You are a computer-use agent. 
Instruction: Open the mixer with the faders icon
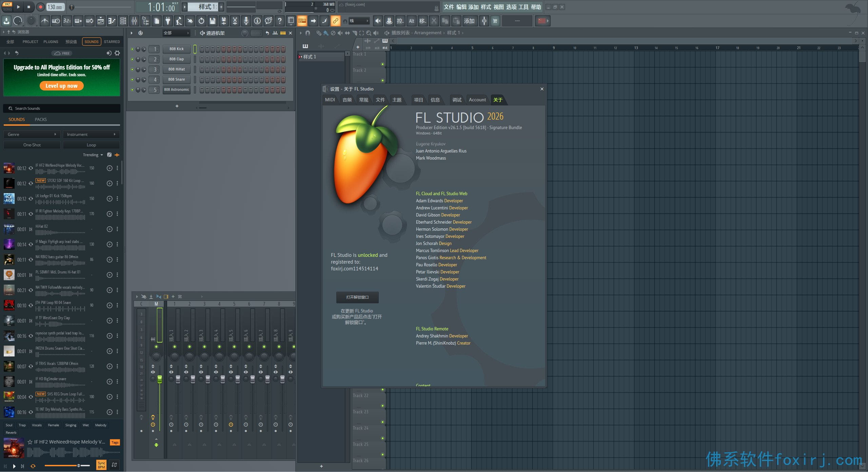[134, 21]
